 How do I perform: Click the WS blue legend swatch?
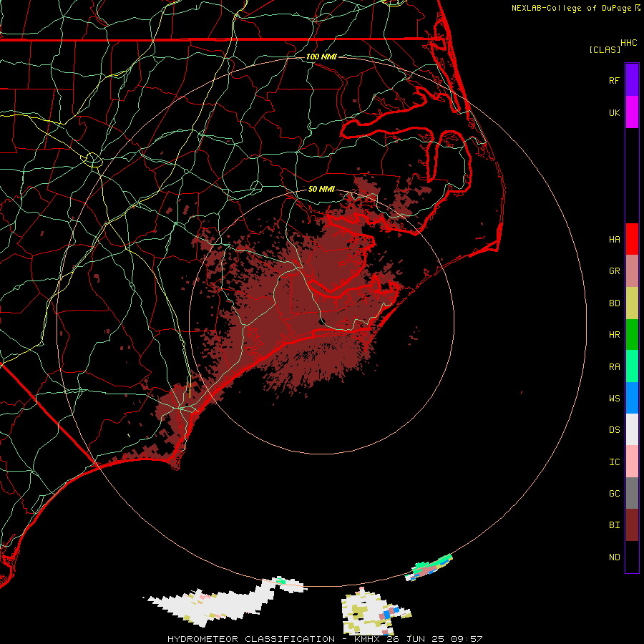pos(632,398)
